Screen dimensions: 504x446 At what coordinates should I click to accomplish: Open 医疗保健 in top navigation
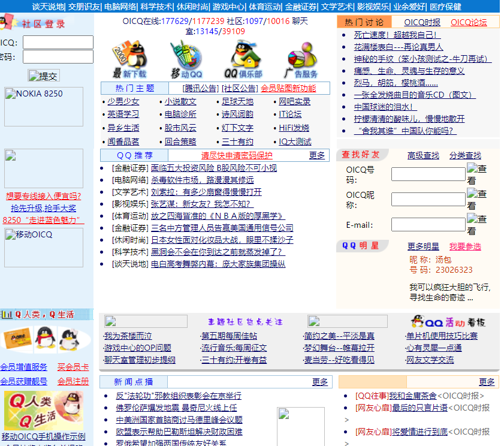[x=445, y=7]
